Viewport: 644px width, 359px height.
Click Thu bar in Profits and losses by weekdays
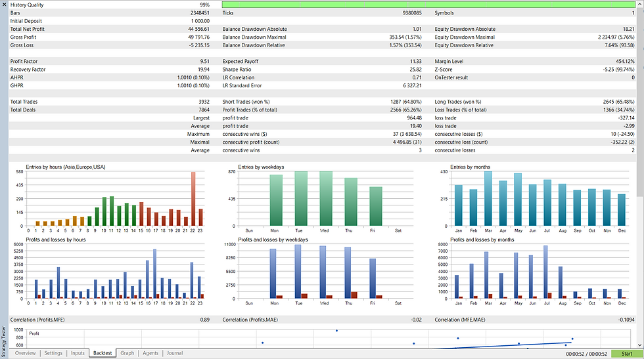(348, 273)
